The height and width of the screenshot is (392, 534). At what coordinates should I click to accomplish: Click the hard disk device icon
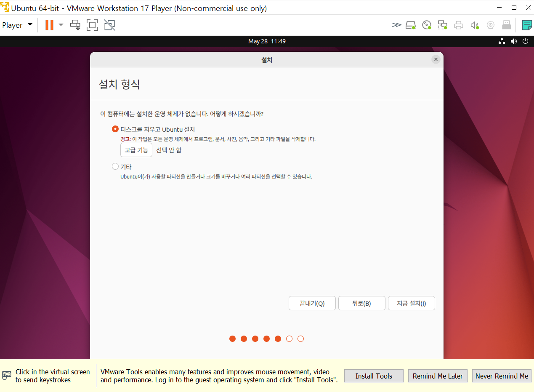tap(411, 25)
